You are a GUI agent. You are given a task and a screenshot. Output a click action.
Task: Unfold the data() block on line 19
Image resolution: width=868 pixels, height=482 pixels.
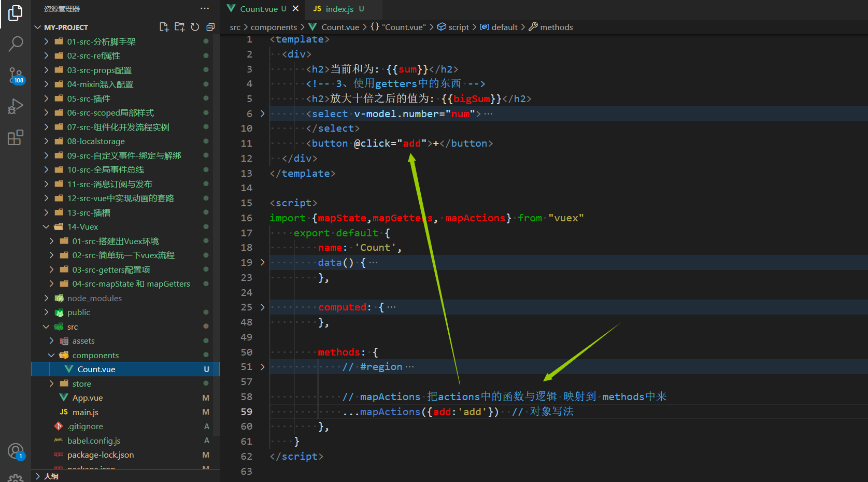click(x=263, y=262)
